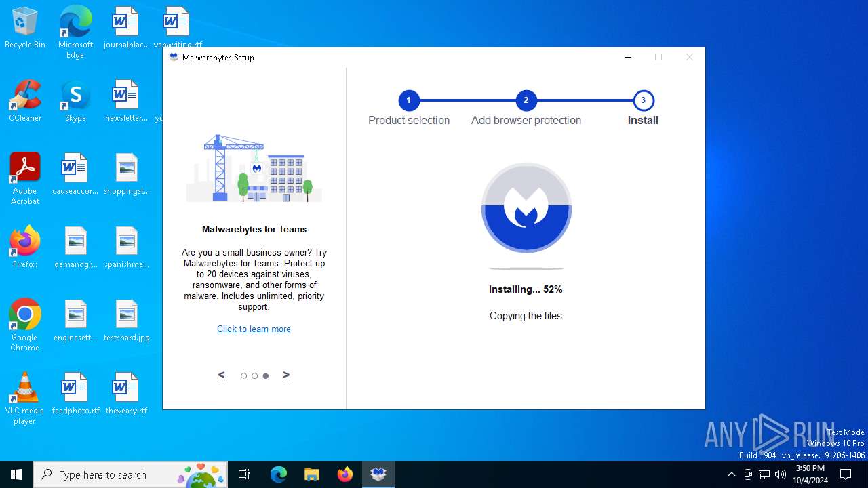Image resolution: width=868 pixels, height=488 pixels.
Task: Go to next promo slide arrow
Action: click(286, 375)
